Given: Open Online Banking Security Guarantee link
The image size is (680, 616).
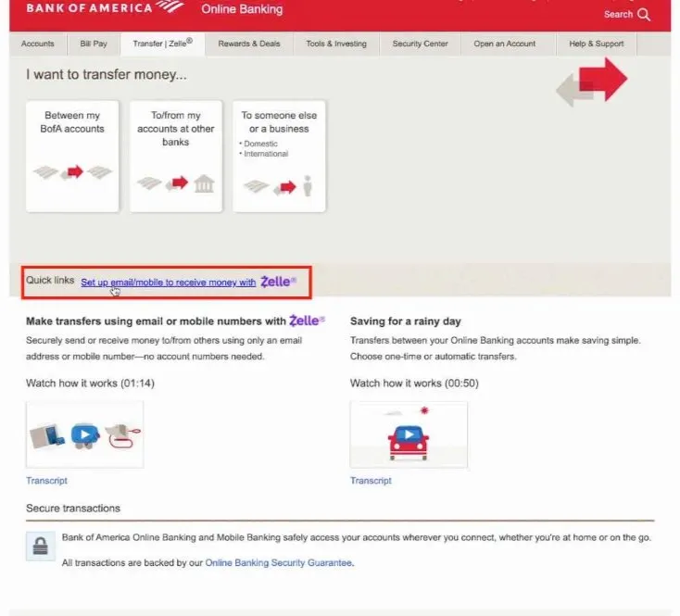Looking at the screenshot, I should 279,562.
